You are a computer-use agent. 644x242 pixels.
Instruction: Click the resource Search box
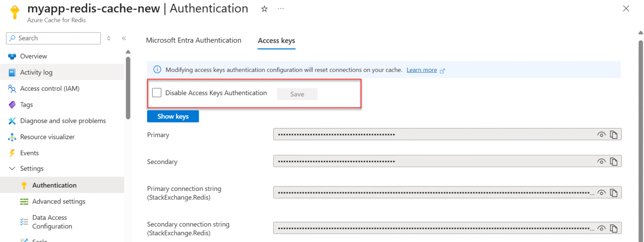pos(53,38)
